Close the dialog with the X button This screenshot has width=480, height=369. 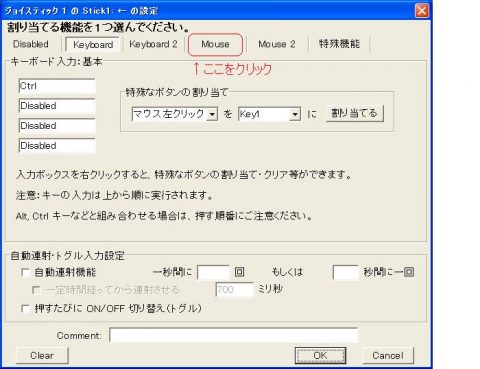(x=422, y=11)
